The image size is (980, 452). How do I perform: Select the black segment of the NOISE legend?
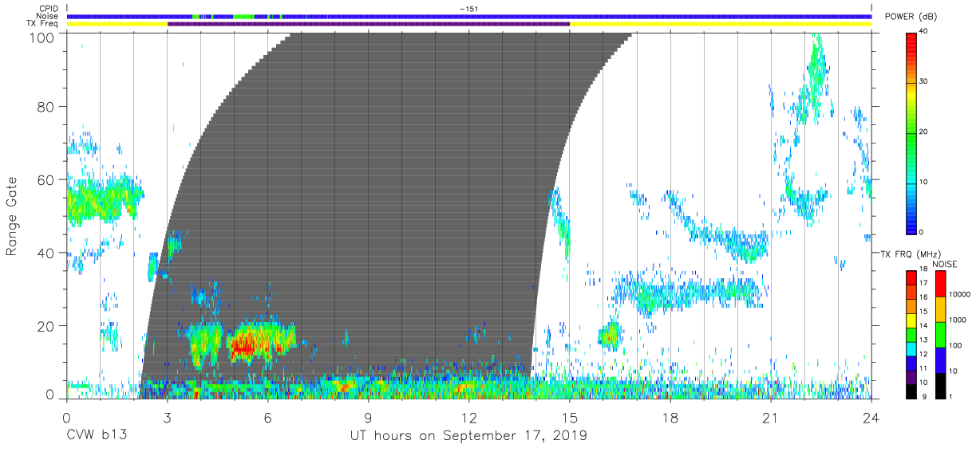click(939, 386)
